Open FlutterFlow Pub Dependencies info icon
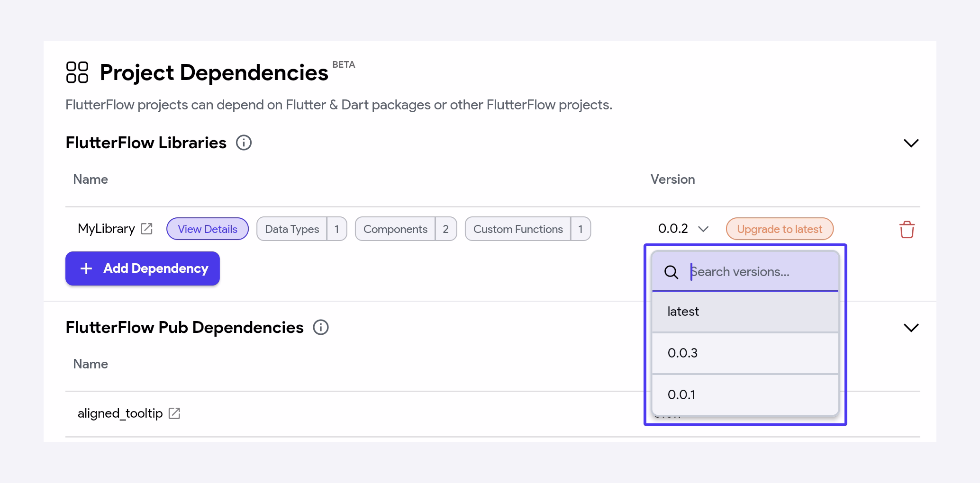Screen dimensions: 980x483 [x=321, y=327]
